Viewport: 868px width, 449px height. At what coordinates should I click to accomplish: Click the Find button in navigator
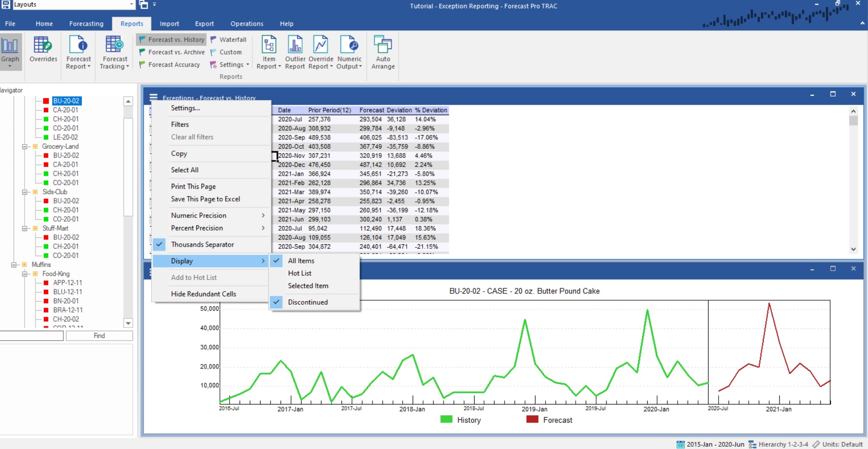[99, 336]
